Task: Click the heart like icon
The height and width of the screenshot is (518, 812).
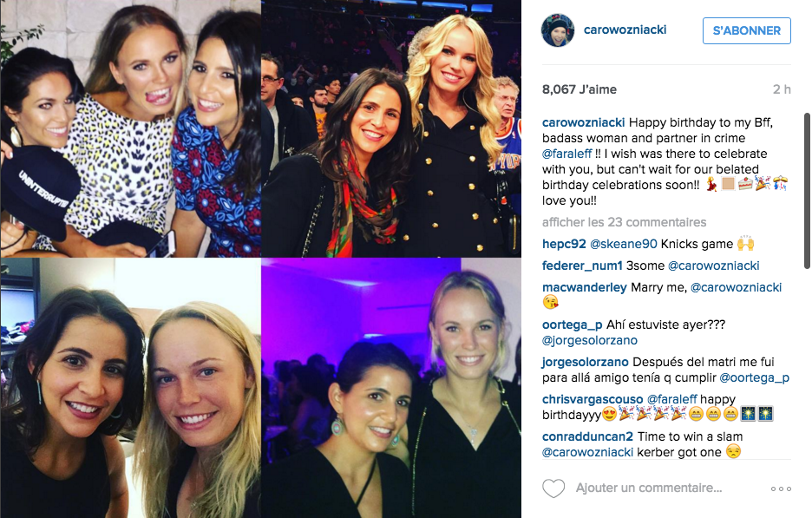Action: [553, 488]
